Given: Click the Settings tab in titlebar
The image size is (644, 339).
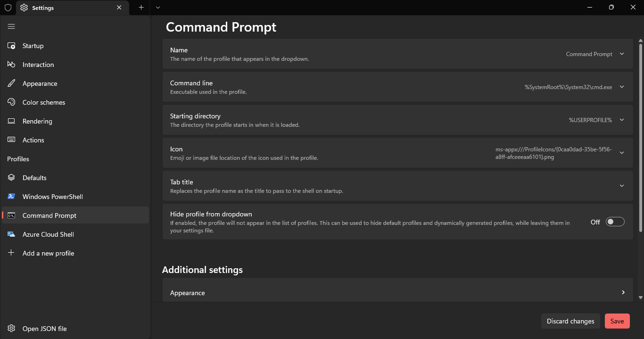Looking at the screenshot, I should click(66, 8).
